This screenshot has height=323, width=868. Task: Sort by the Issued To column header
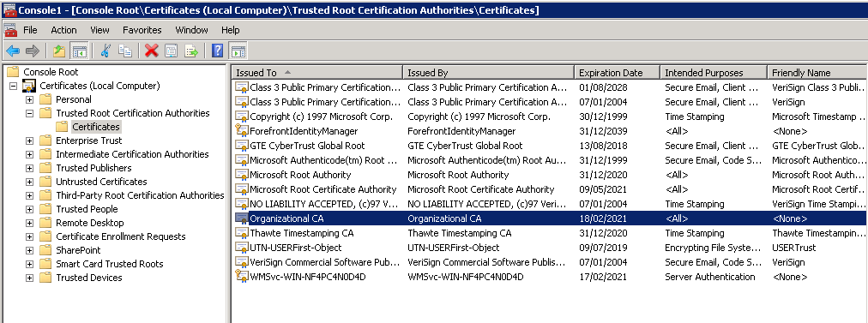(316, 73)
